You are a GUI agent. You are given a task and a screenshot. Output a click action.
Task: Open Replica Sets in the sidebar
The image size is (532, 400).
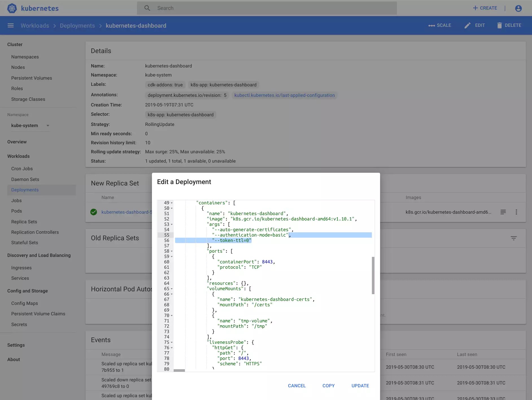(x=24, y=222)
